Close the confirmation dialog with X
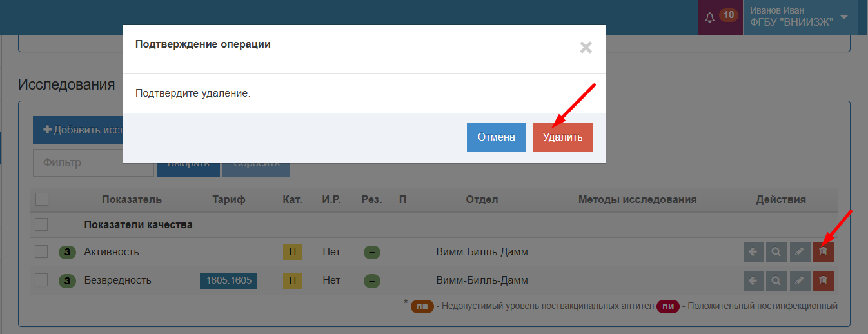This screenshot has height=334, width=868. (586, 47)
